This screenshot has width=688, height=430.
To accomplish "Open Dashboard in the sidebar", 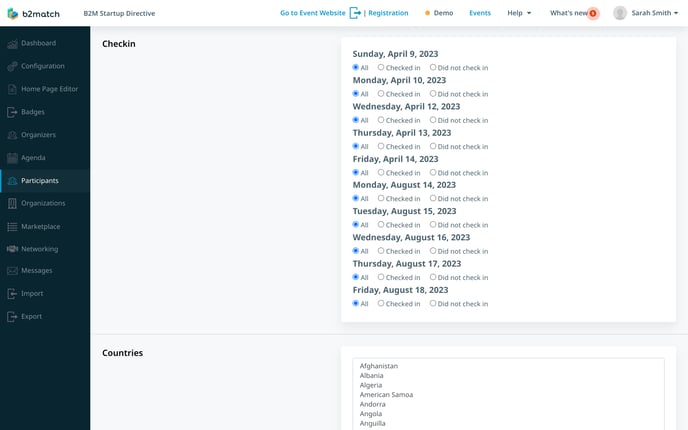I will (39, 43).
